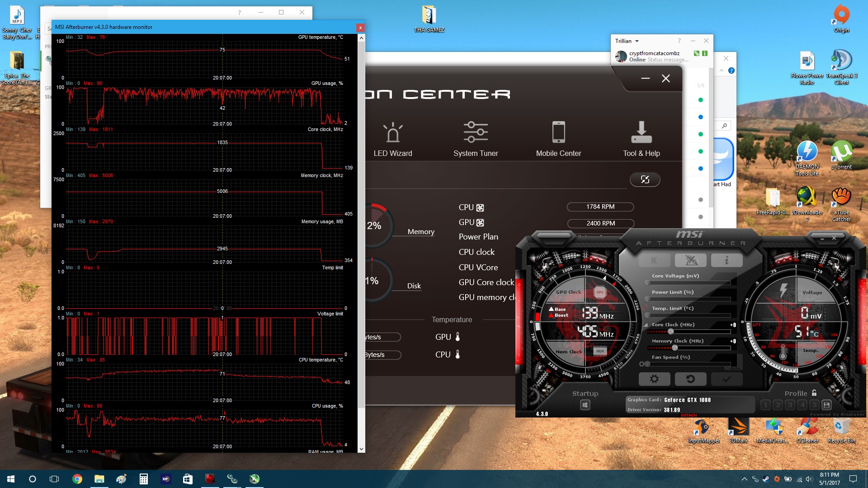Viewport: 868px width, 488px height.
Task: Open Chrome from the taskbar
Action: pos(77,479)
